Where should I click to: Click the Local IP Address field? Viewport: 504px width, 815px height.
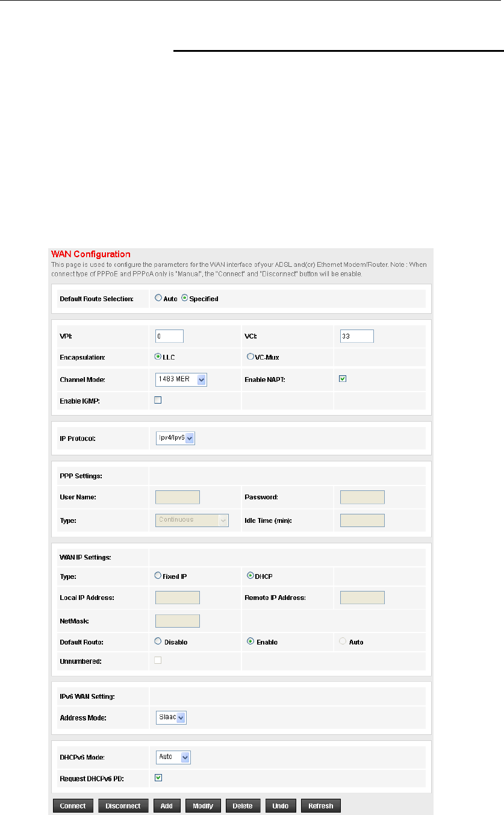(178, 598)
